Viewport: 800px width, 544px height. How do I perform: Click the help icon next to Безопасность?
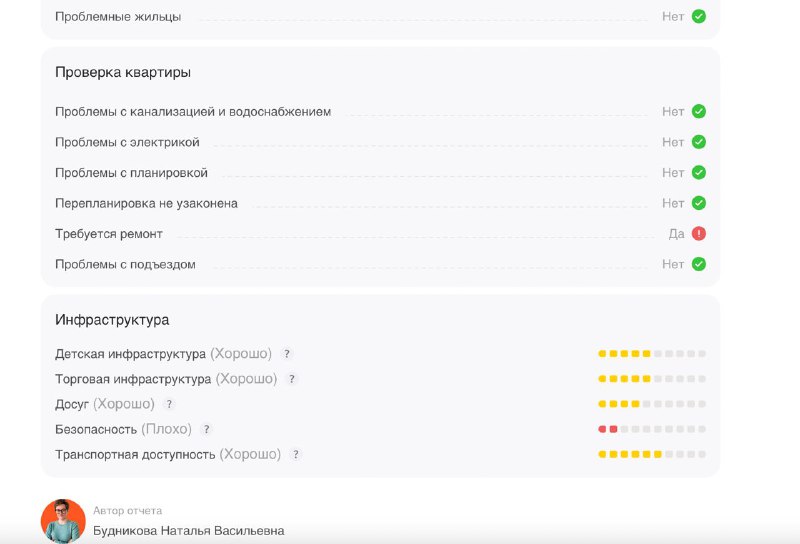point(206,429)
